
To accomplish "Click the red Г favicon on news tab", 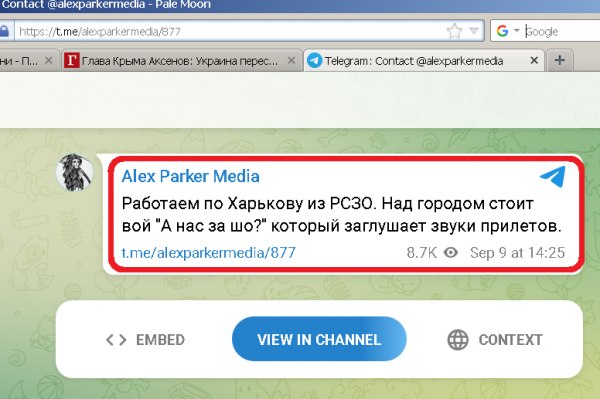I will (72, 60).
